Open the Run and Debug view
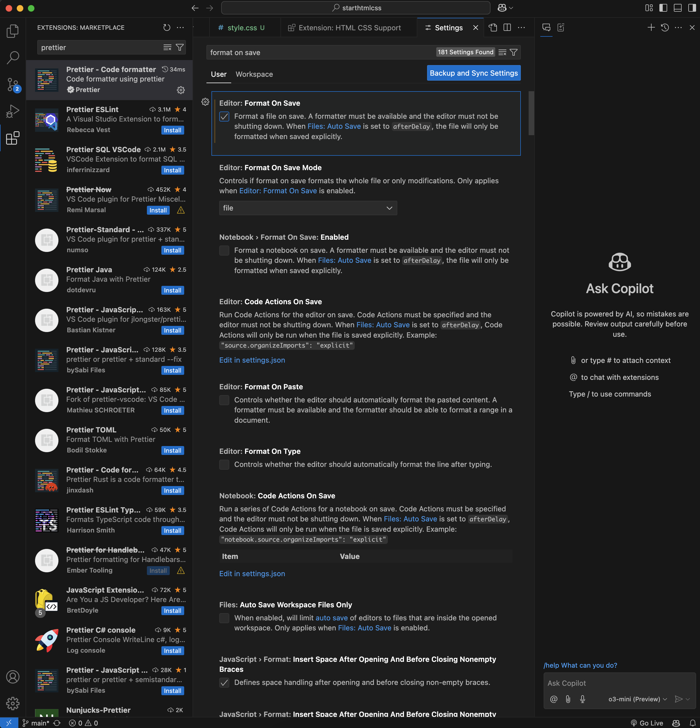700x728 pixels. pos(13,111)
